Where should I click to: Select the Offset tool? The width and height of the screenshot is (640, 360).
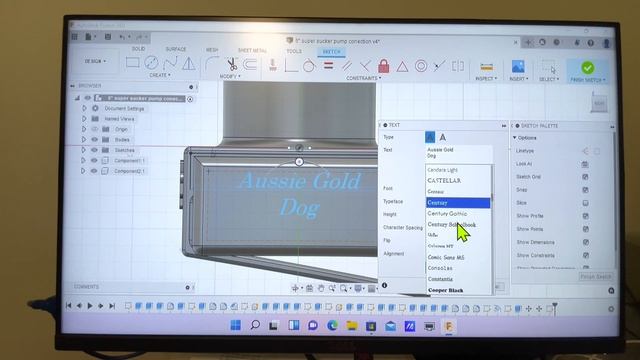click(x=250, y=64)
